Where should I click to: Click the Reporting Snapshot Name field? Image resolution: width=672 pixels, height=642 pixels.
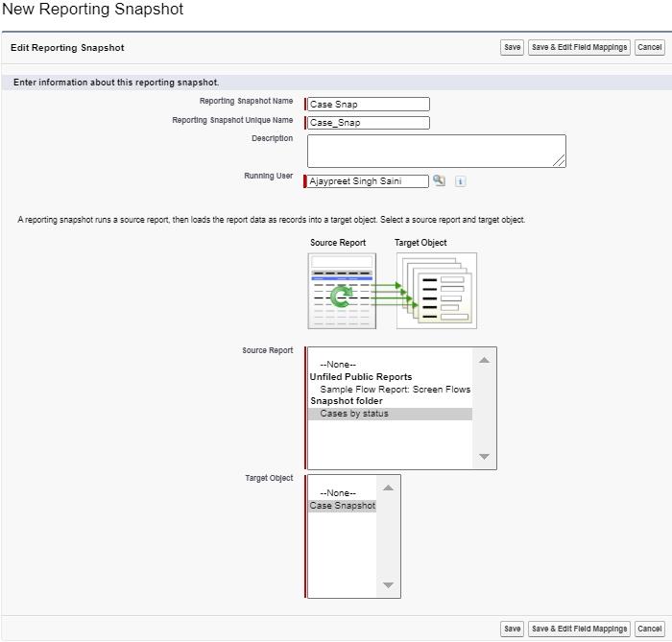pos(369,105)
